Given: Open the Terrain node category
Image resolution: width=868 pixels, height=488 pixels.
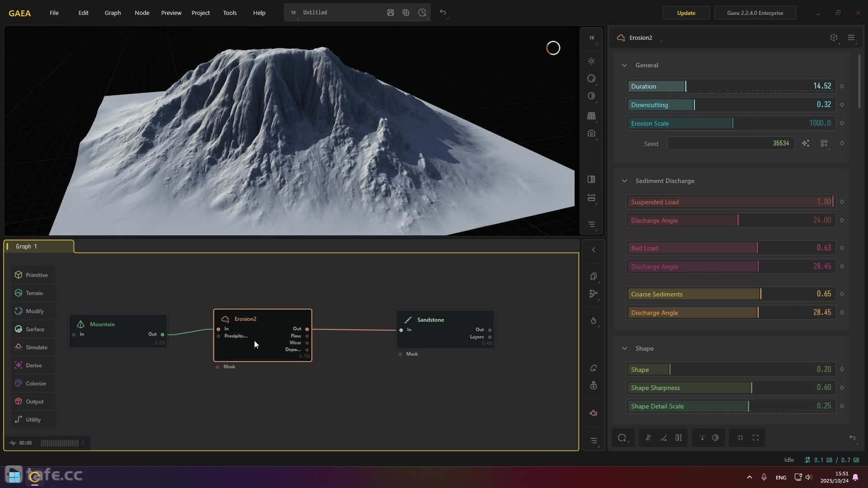Looking at the screenshot, I should 34,293.
